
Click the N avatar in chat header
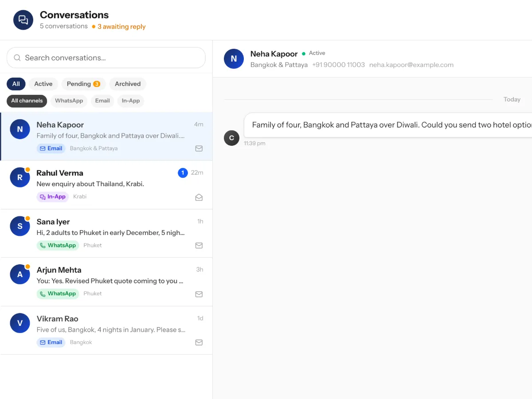(x=234, y=59)
